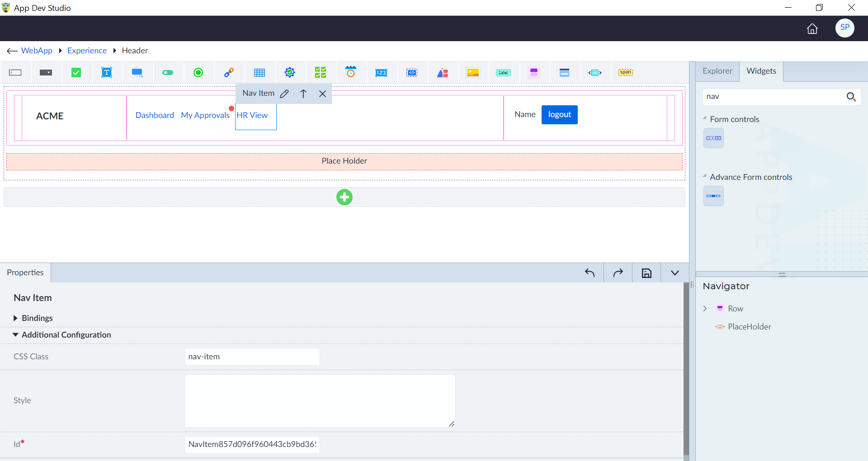The height and width of the screenshot is (461, 868).
Task: Select the numeric 123 widget icon
Action: point(381,73)
